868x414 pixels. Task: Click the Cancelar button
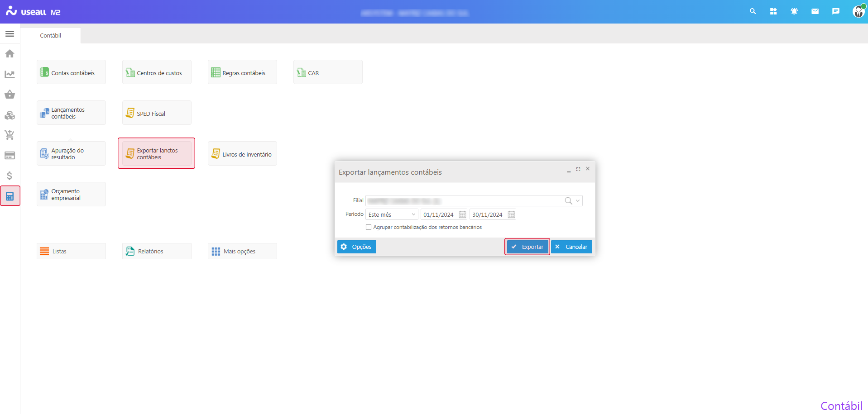[x=571, y=247]
